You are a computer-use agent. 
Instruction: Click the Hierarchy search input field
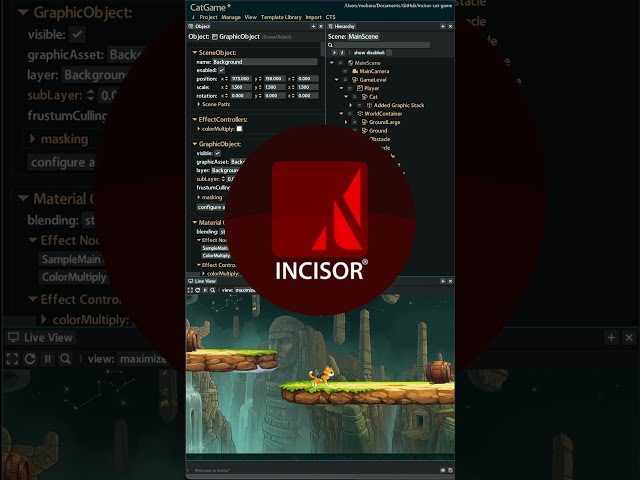click(x=382, y=45)
